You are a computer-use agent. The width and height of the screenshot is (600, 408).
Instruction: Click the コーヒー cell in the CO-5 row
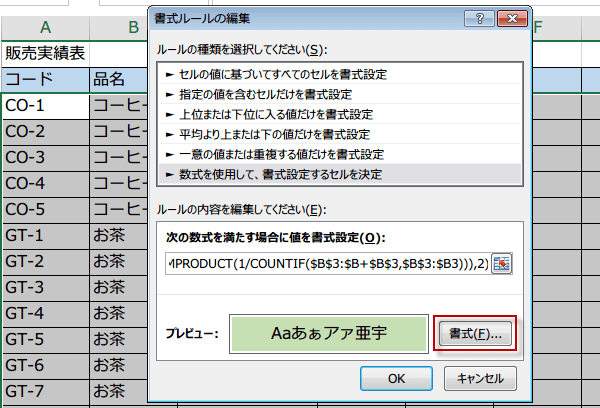pos(119,210)
